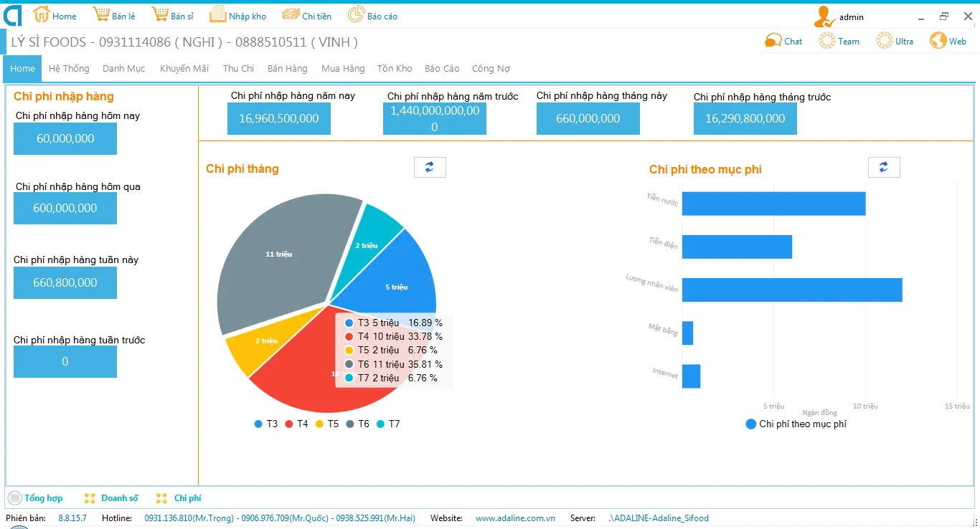Refresh the Chi phí tháng pie chart

coord(430,167)
